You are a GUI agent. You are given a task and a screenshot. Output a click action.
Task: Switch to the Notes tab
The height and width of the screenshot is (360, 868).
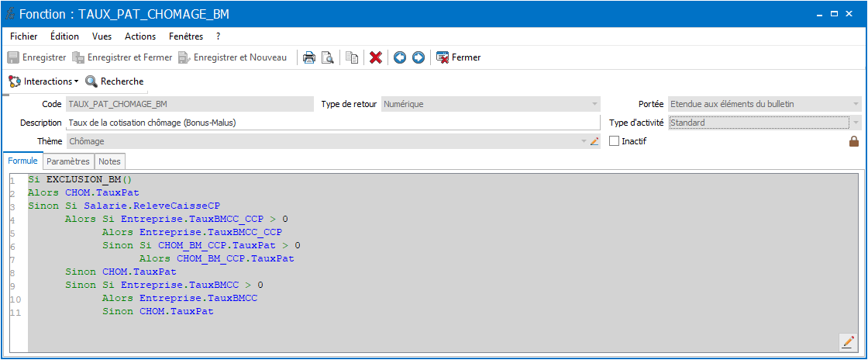point(110,161)
